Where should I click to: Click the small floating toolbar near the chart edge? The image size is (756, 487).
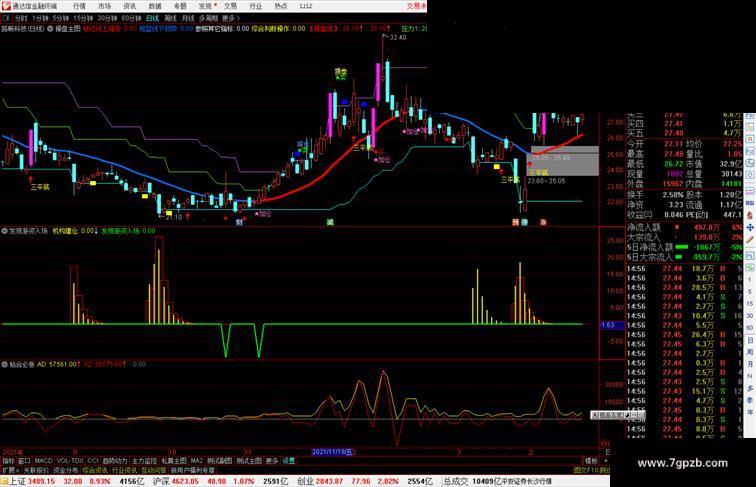click(618, 415)
